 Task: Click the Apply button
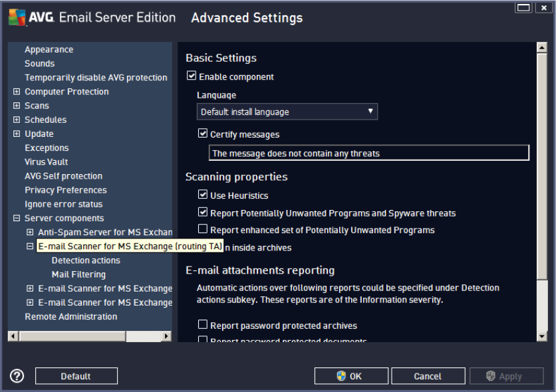(506, 375)
